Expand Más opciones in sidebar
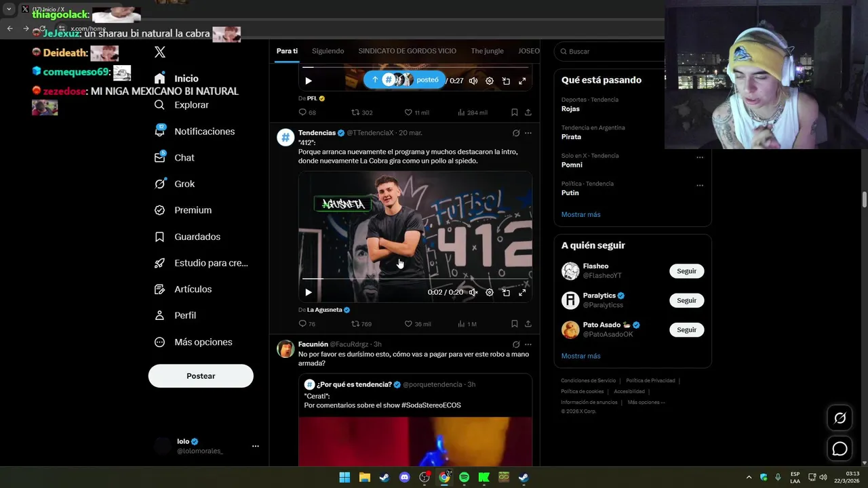Image resolution: width=868 pixels, height=488 pixels. tap(193, 342)
